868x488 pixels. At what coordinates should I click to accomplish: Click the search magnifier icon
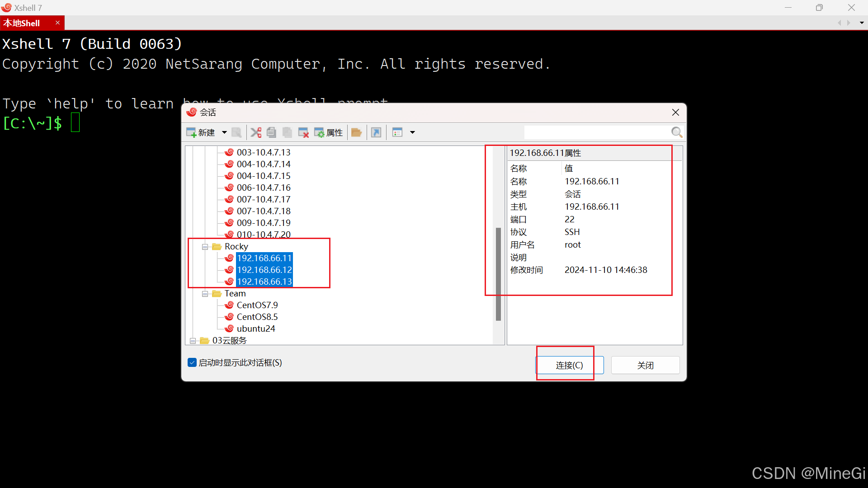tap(677, 132)
